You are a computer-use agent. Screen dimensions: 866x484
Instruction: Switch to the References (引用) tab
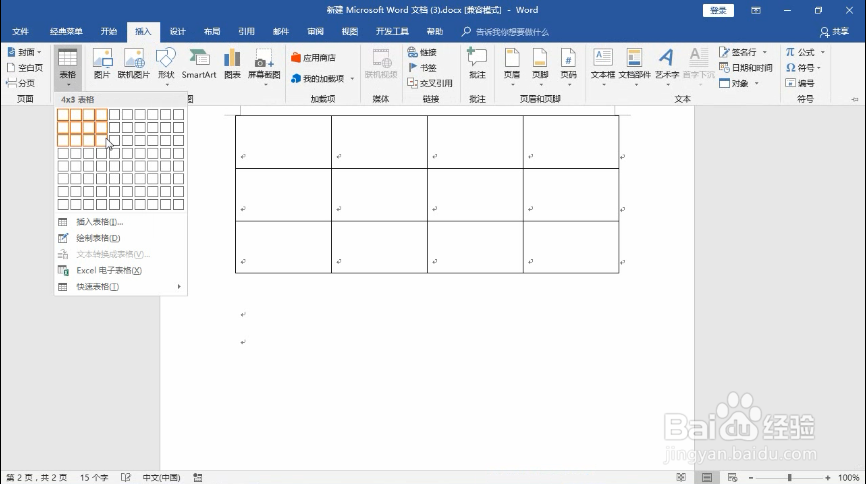(246, 31)
